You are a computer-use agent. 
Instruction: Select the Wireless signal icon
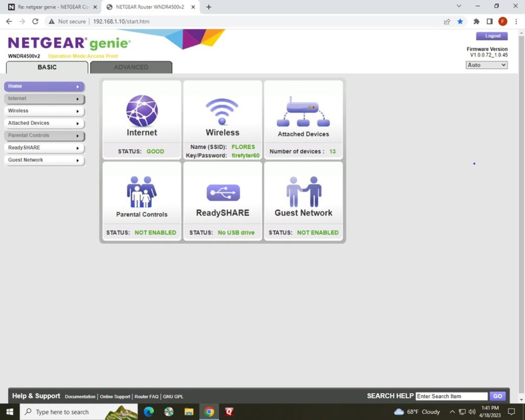pyautogui.click(x=222, y=110)
